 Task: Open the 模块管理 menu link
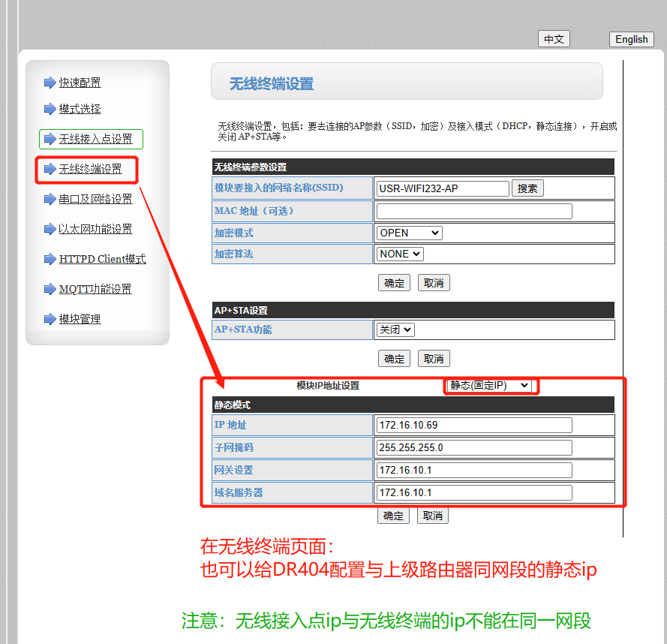(80, 319)
